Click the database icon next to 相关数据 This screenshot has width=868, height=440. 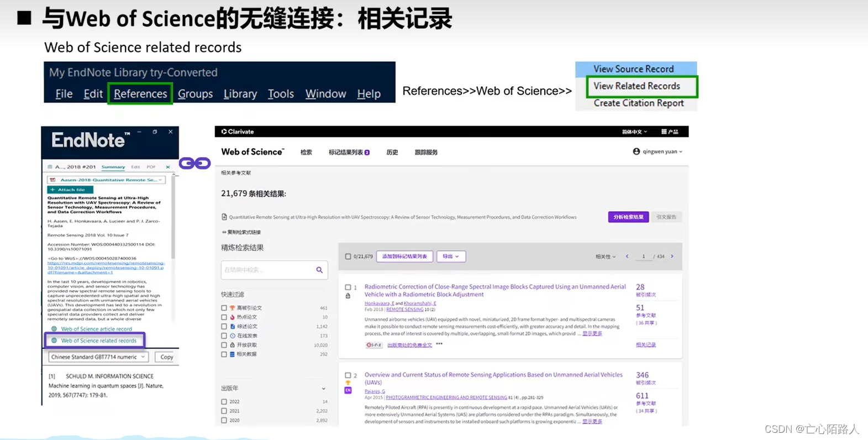(x=233, y=354)
